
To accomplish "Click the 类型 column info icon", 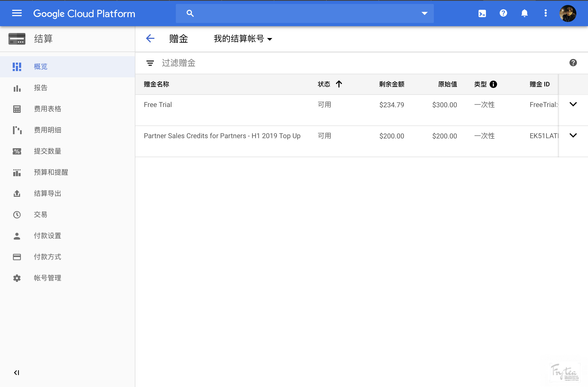I will coord(493,84).
